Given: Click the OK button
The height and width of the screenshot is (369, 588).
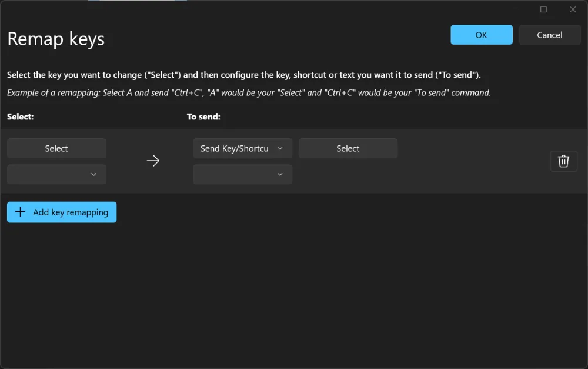Looking at the screenshot, I should pos(481,35).
